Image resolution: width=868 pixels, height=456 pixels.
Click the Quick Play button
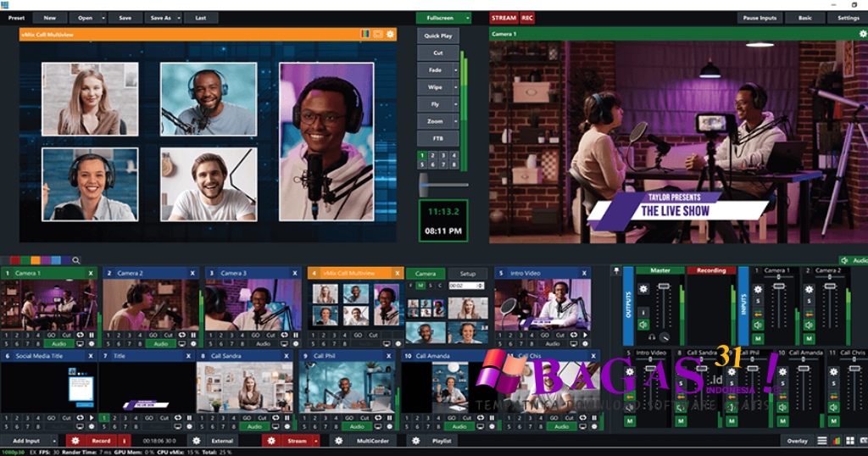[438, 36]
